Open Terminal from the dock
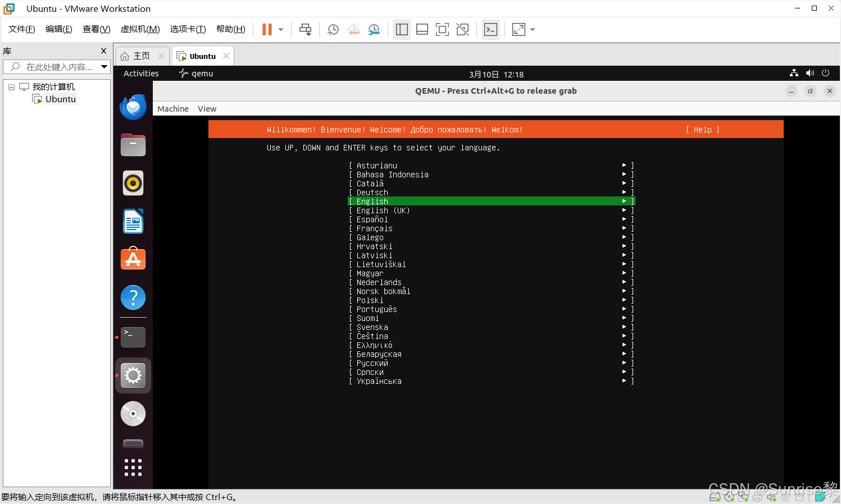 (133, 337)
